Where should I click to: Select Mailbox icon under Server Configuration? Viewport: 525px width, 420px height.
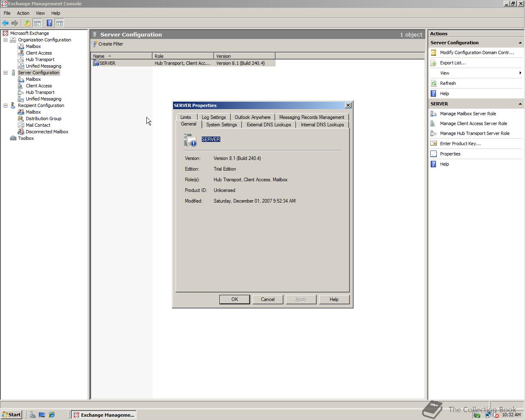pos(21,79)
